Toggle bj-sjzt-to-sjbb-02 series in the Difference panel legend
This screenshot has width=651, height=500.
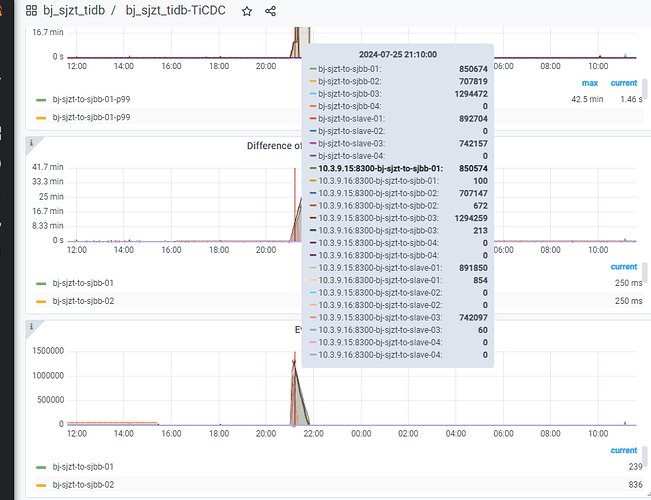pos(83,301)
